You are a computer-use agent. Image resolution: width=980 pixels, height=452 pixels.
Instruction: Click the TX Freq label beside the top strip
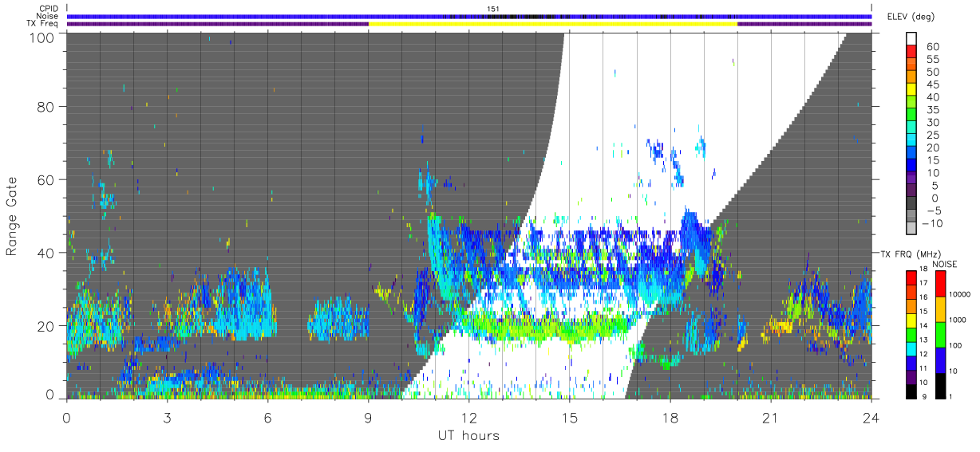(41, 24)
